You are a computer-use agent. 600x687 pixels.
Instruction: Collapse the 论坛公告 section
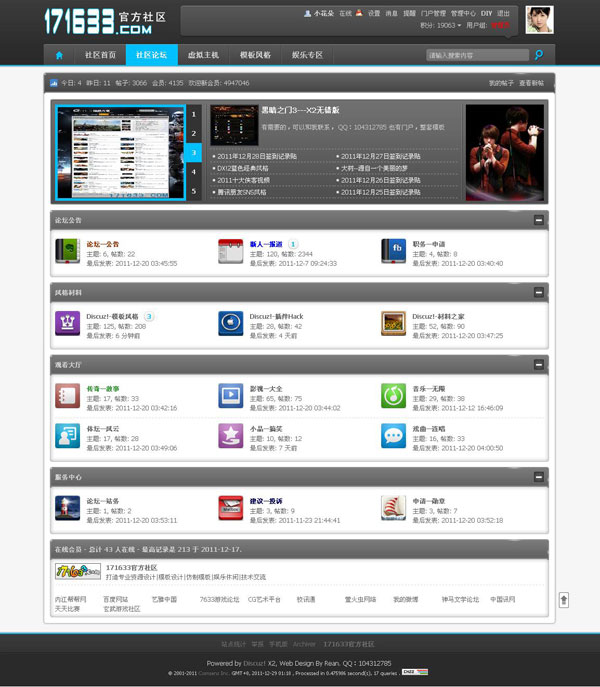coord(539,220)
